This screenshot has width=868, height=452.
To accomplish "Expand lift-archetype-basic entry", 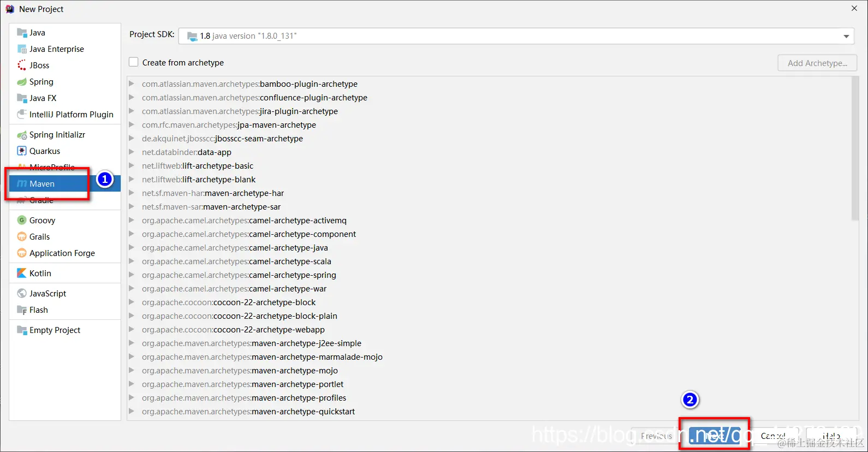I will (x=131, y=166).
